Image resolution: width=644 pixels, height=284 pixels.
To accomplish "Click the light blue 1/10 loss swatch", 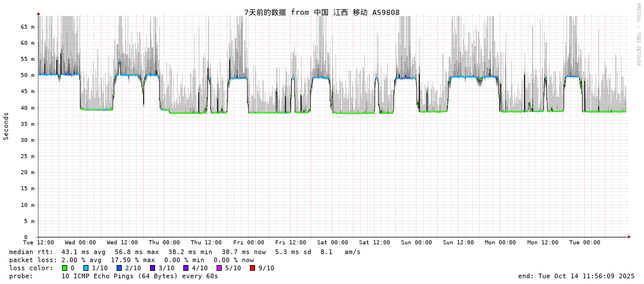I will tap(86, 268).
